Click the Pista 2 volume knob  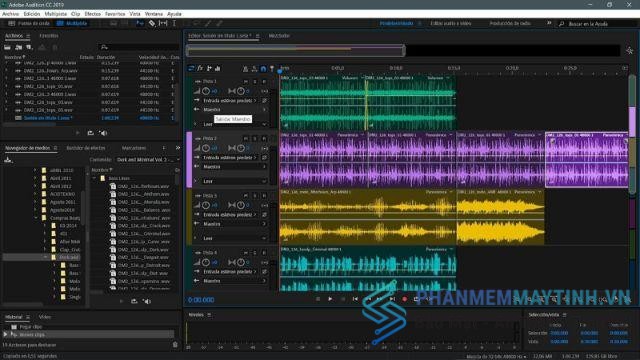click(x=206, y=148)
